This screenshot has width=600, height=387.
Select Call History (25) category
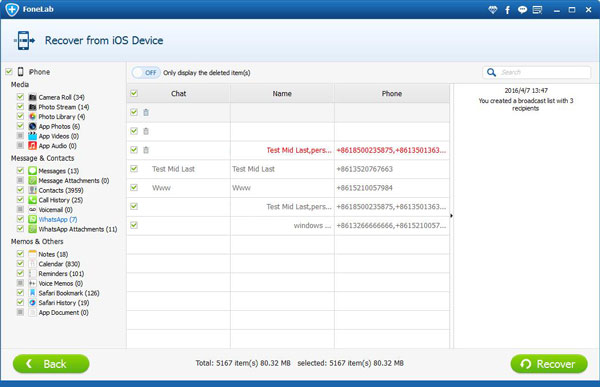(60, 200)
